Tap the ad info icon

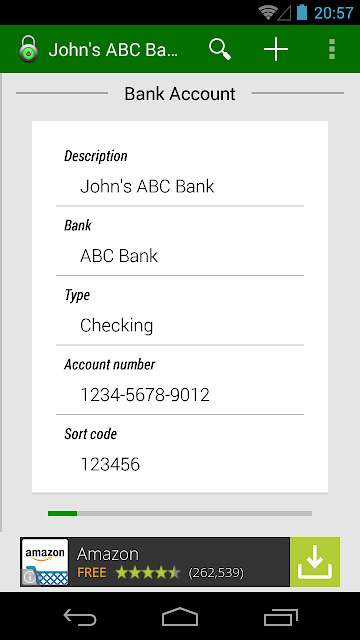29,578
